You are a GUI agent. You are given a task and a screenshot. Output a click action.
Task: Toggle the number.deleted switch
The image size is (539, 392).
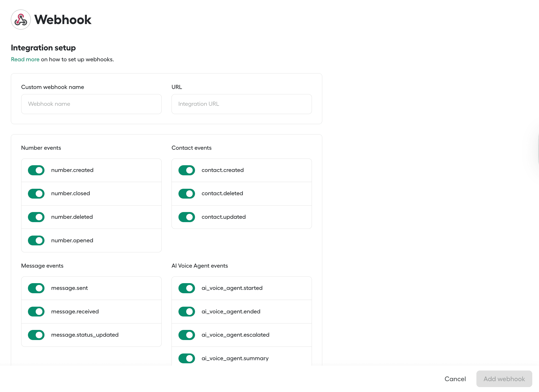(36, 217)
